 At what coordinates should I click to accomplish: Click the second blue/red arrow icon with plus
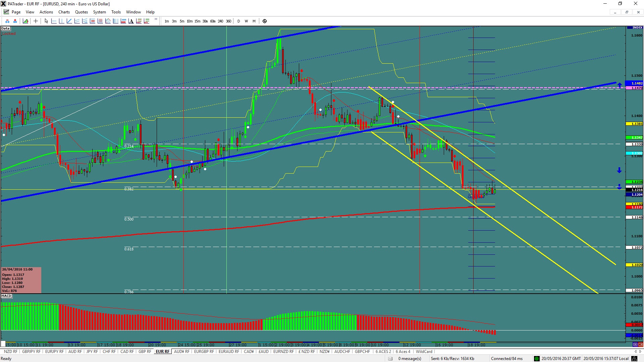point(15,21)
